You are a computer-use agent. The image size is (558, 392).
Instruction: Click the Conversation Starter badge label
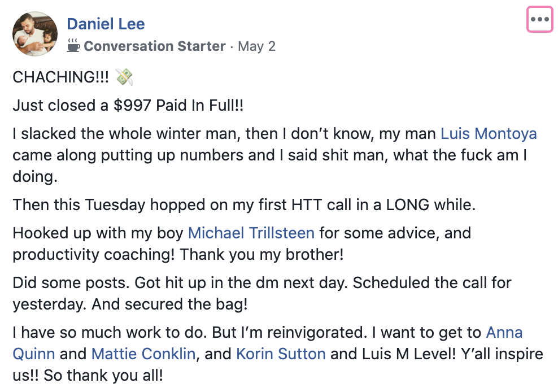154,46
